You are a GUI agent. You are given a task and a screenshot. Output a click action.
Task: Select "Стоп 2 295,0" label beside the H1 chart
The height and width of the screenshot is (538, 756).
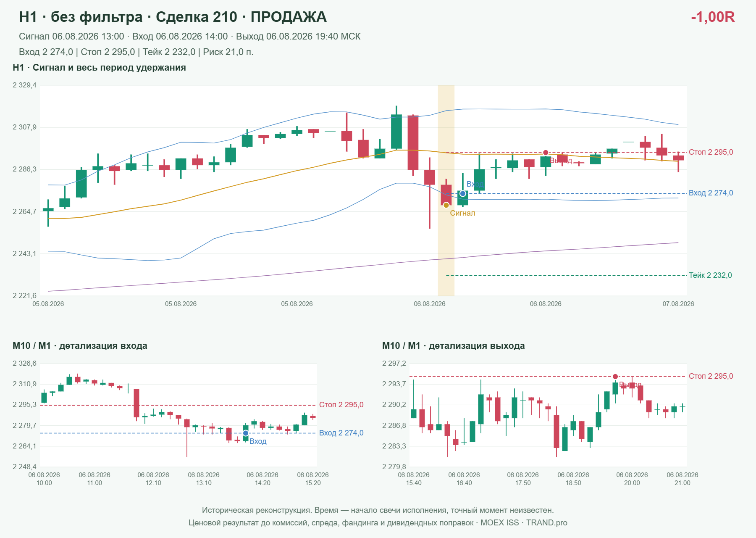pyautogui.click(x=711, y=152)
